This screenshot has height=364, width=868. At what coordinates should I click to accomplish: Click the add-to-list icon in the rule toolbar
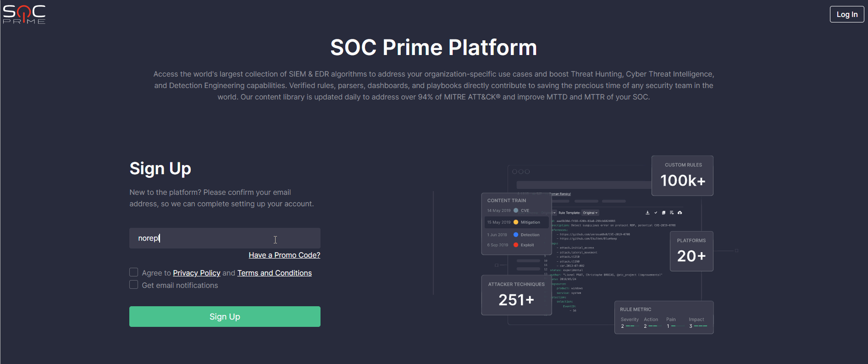[672, 213]
